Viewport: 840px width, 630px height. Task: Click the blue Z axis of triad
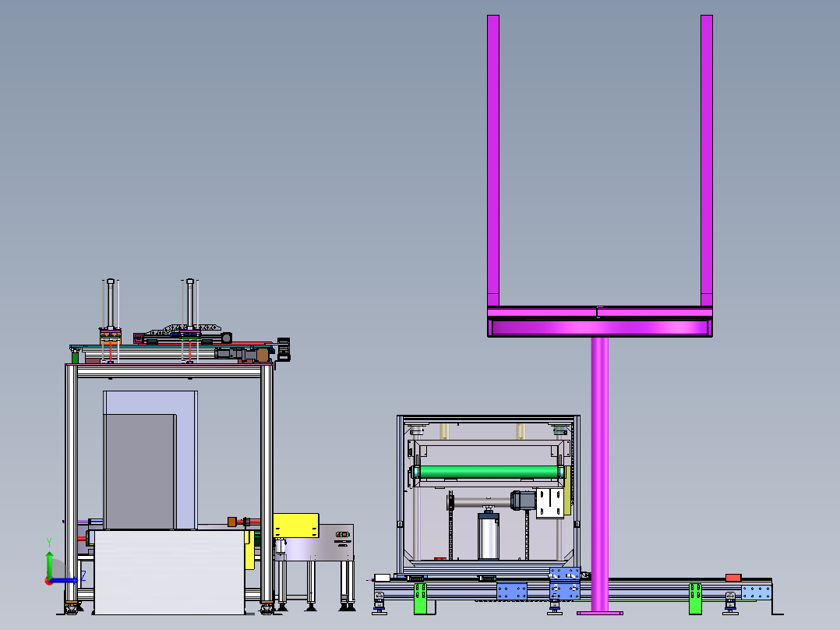pos(64,580)
